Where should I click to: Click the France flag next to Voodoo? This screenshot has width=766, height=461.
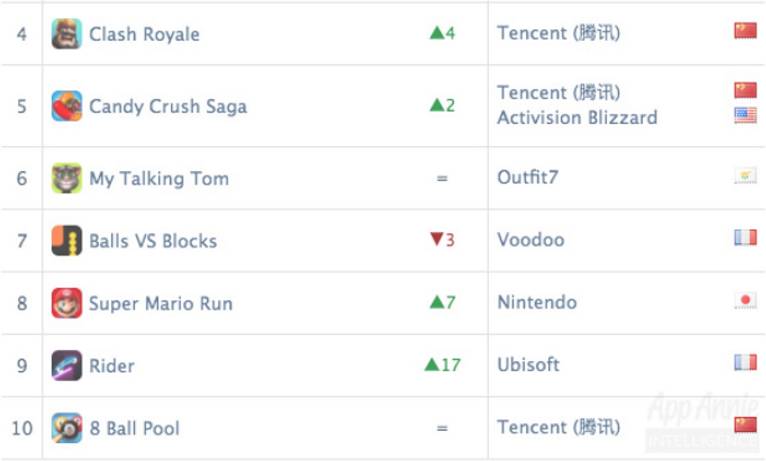[745, 238]
